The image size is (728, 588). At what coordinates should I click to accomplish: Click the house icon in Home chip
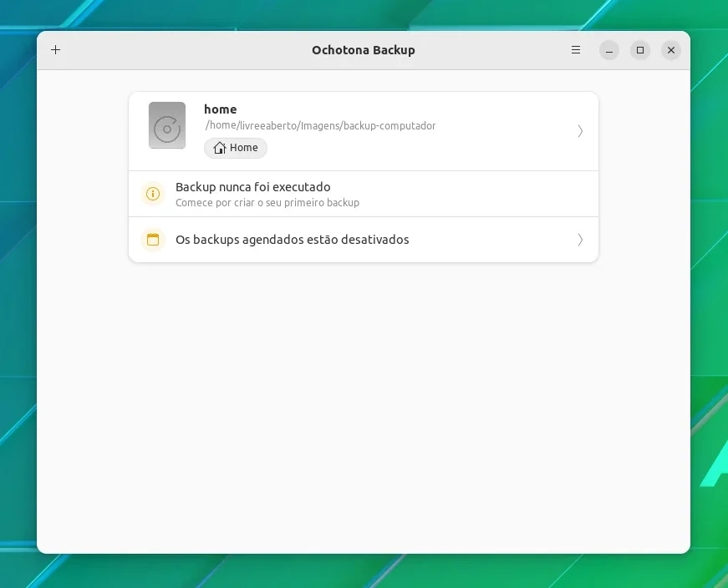[x=220, y=148]
